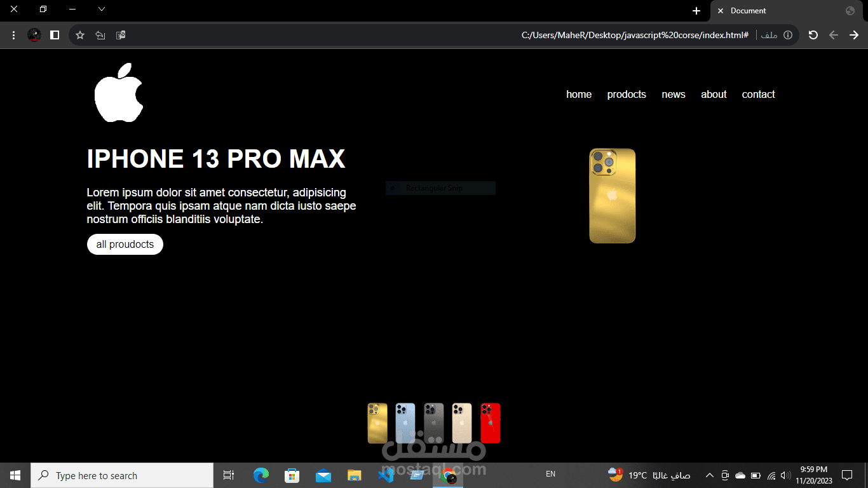Open the Windows Start menu
This screenshot has height=488, width=868.
pos(15,475)
